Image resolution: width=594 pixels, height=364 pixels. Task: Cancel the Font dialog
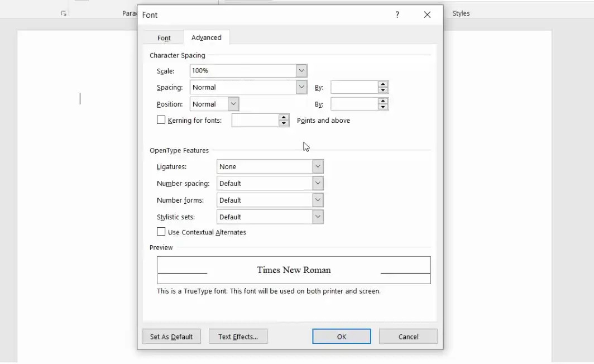click(409, 336)
